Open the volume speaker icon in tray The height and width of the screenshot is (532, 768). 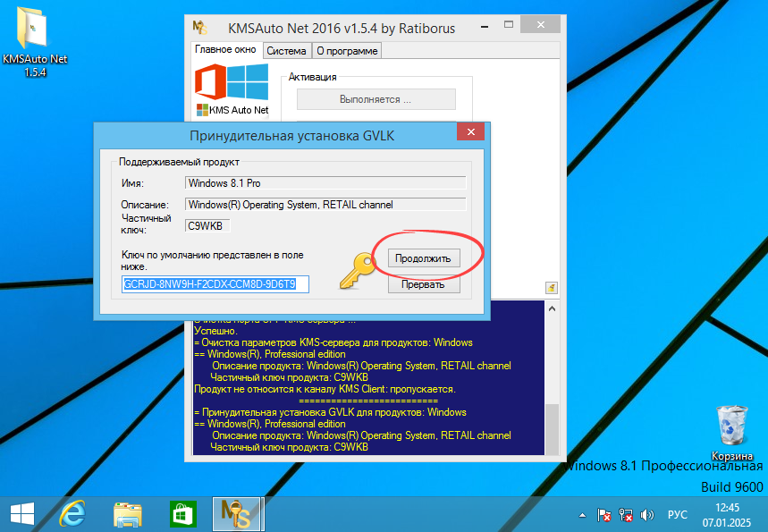click(646, 514)
